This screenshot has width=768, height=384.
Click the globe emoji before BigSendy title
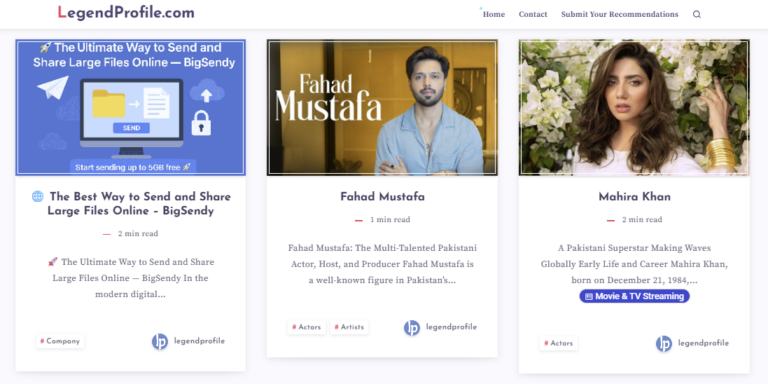click(x=38, y=197)
